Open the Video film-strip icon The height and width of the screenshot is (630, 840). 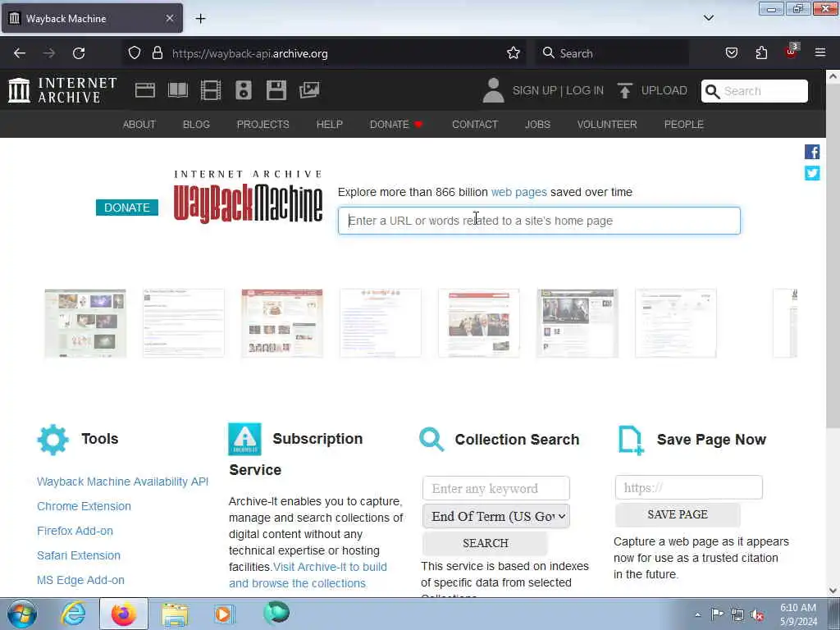[211, 90]
